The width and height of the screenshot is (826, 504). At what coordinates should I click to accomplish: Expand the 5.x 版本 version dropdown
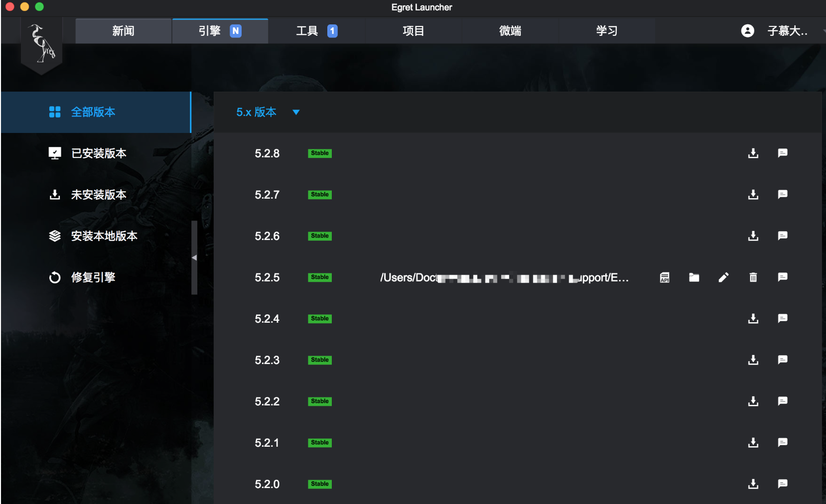[268, 112]
